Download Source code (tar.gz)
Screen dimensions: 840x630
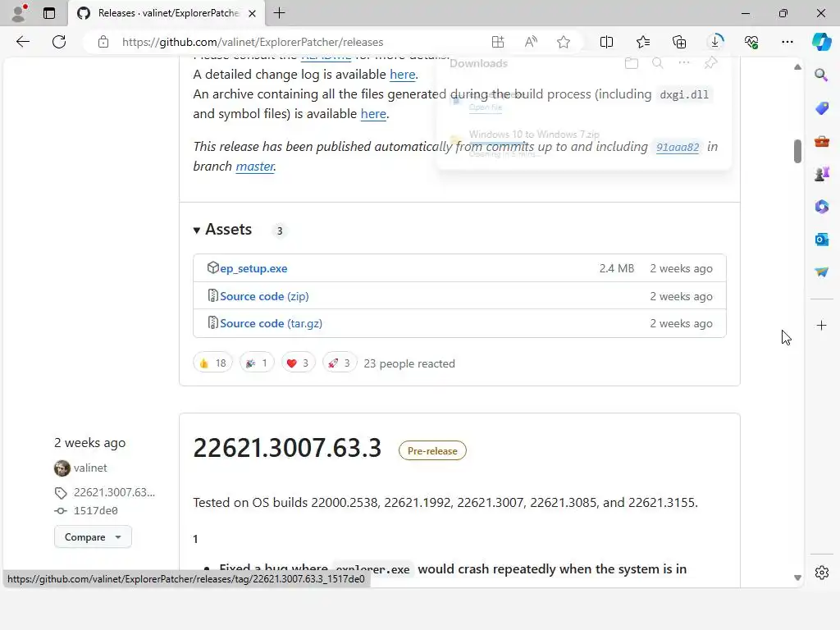(x=271, y=323)
